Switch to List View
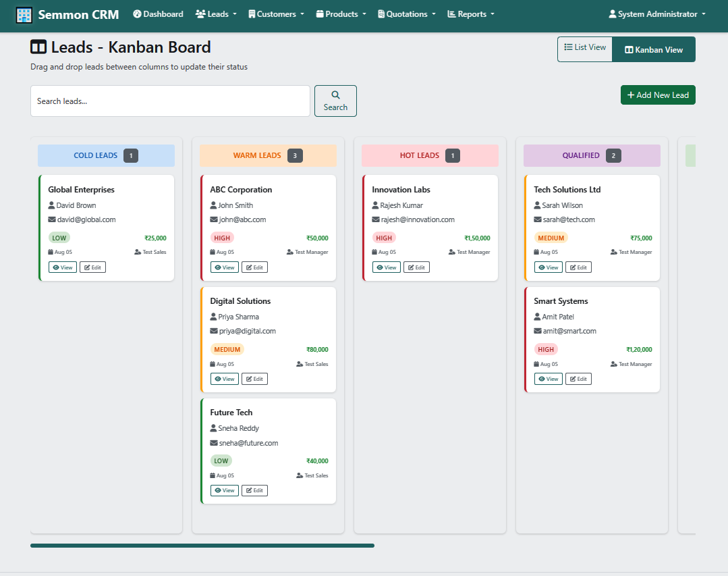Viewport: 728px width, 576px height. point(585,48)
